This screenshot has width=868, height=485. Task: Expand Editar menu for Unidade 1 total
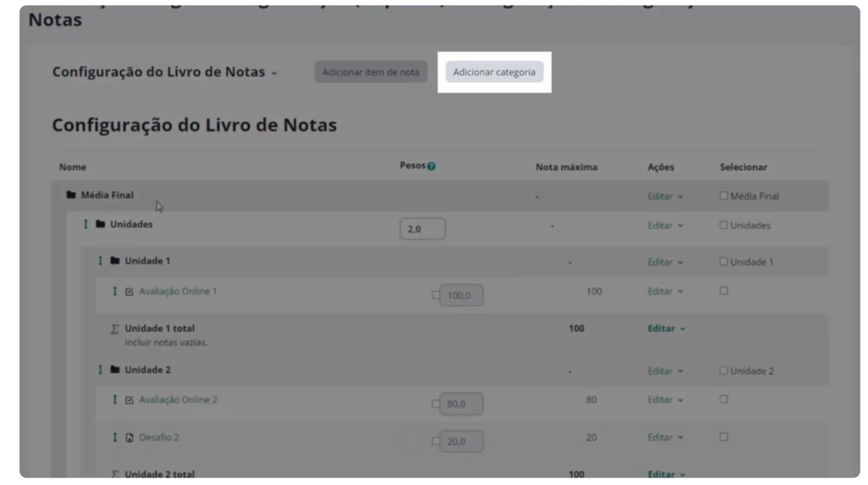point(666,328)
